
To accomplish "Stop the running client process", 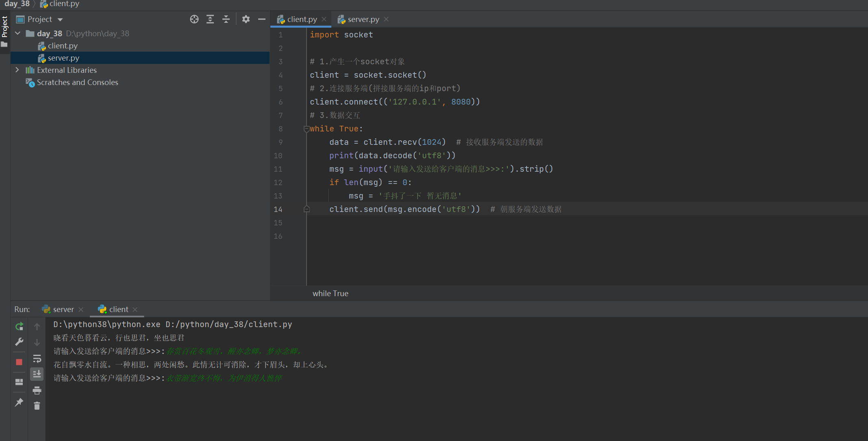I will tap(19, 362).
